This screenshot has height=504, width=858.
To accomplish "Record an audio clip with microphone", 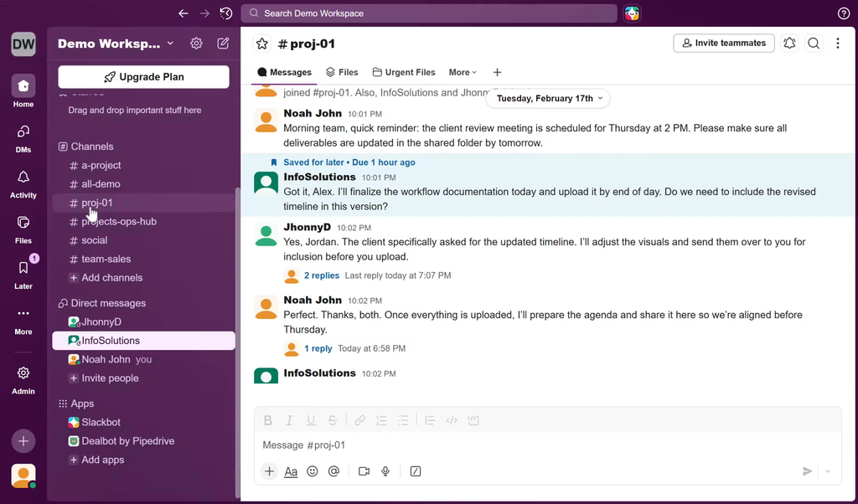I will pos(385,471).
